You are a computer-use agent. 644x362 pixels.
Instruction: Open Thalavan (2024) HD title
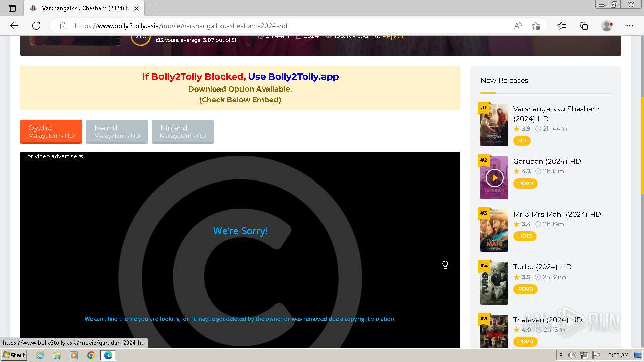point(547,320)
